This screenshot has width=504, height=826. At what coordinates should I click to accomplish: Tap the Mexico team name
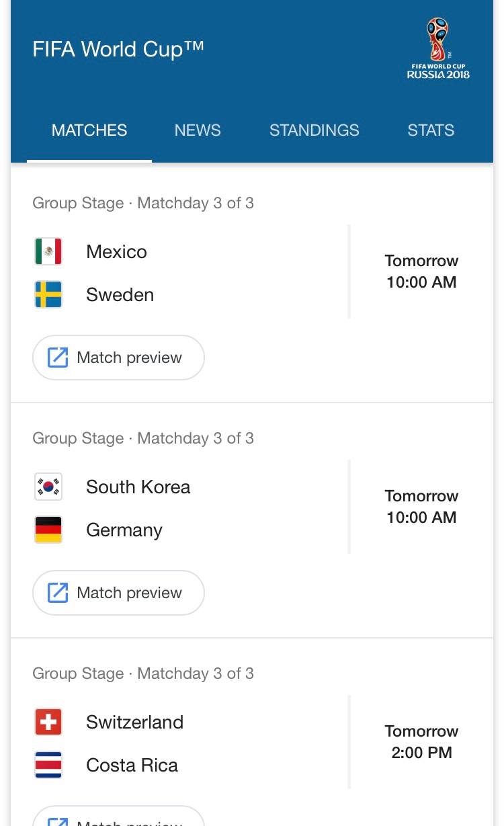tap(116, 252)
